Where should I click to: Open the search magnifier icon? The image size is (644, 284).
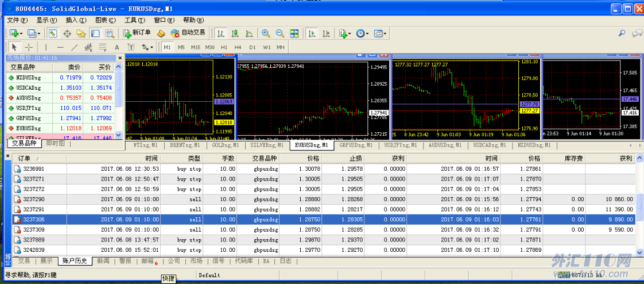[622, 33]
